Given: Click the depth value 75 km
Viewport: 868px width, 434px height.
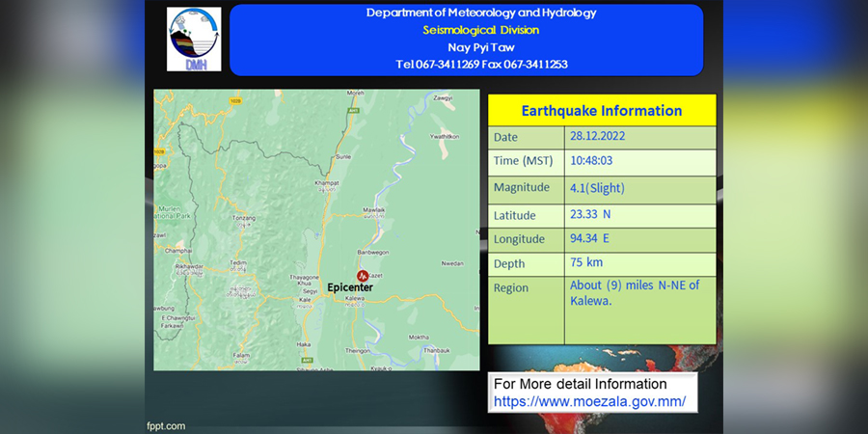Looking at the screenshot, I should coord(586,262).
